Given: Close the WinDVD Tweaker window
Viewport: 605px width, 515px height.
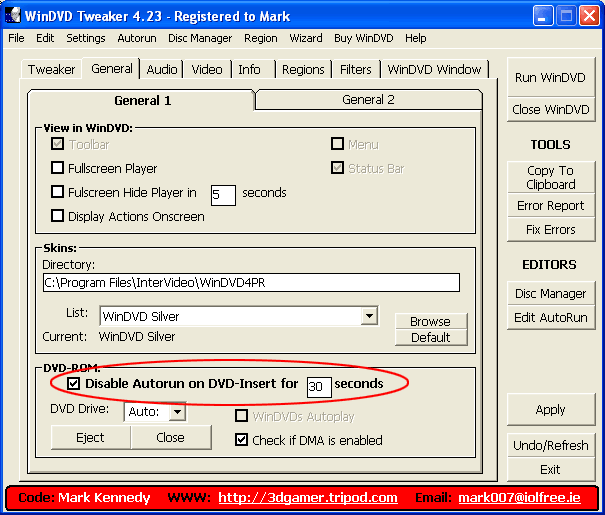Looking at the screenshot, I should click(x=589, y=16).
